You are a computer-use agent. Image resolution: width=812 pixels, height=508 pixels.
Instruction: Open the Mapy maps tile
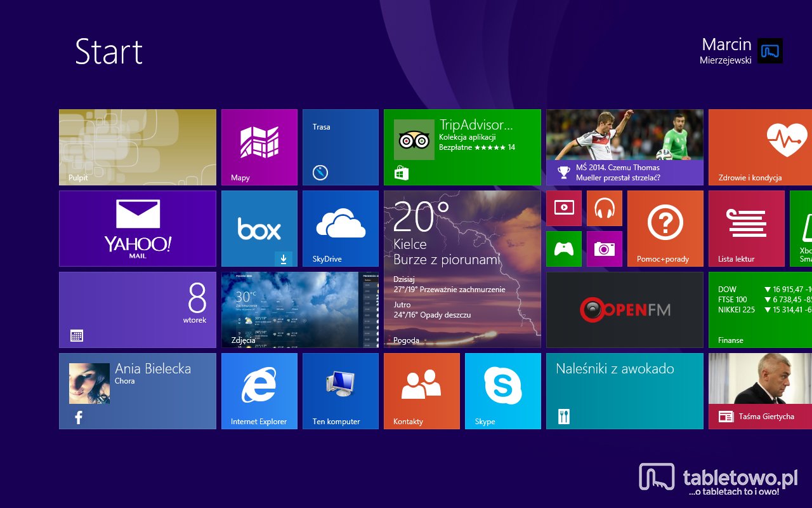(x=259, y=147)
